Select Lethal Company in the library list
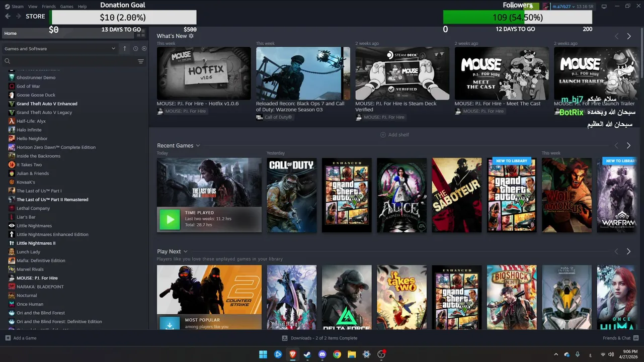Viewport: 644px width, 362px height. [33, 208]
